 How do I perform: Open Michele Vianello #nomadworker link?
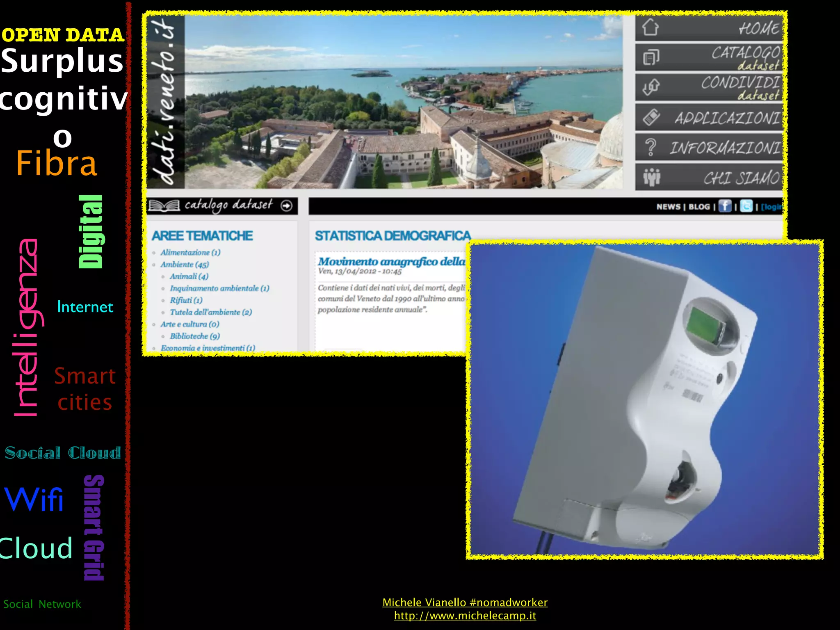click(465, 602)
